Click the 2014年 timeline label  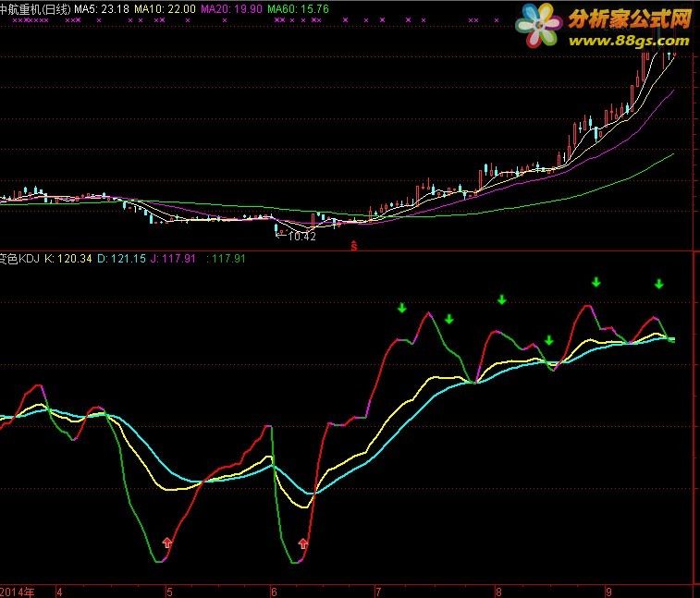coord(17,592)
